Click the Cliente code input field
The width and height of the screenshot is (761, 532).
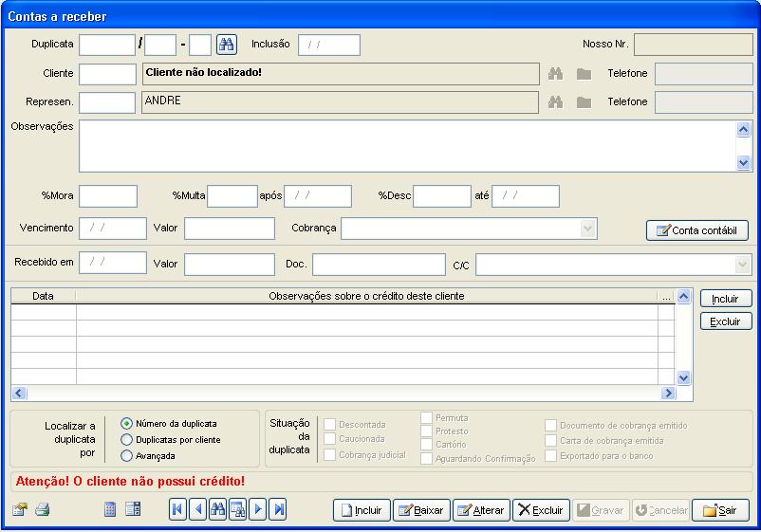pos(107,74)
